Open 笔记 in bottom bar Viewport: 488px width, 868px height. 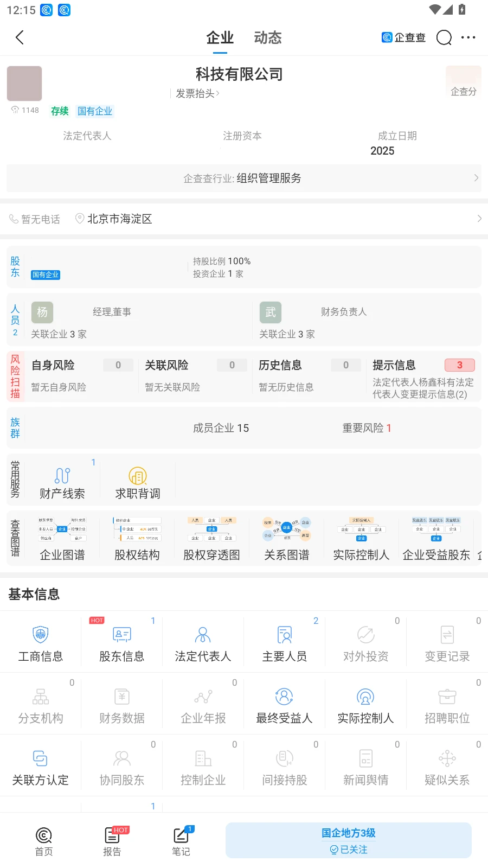coord(181,841)
